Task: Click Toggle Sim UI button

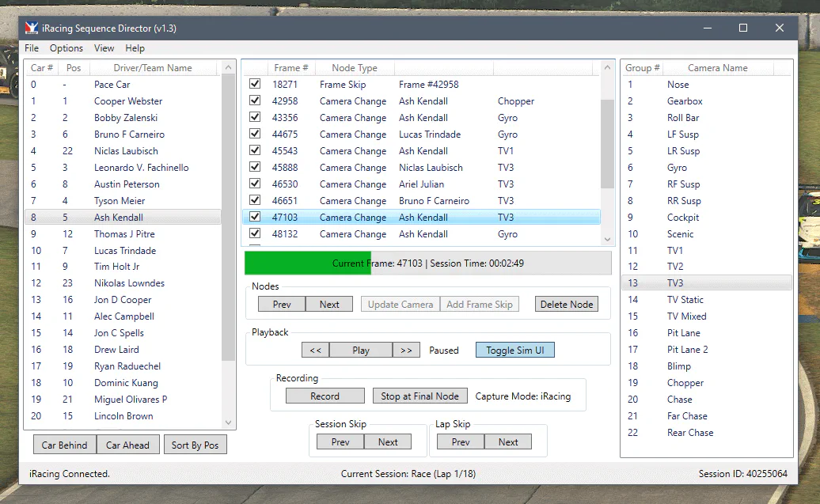Action: 515,351
